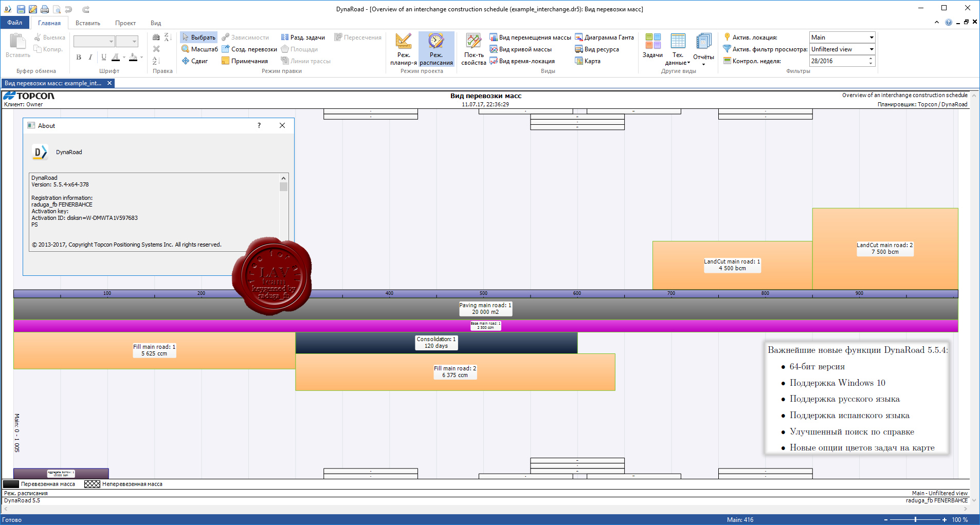Switch to Реж. планир-я planning mode

(404, 49)
